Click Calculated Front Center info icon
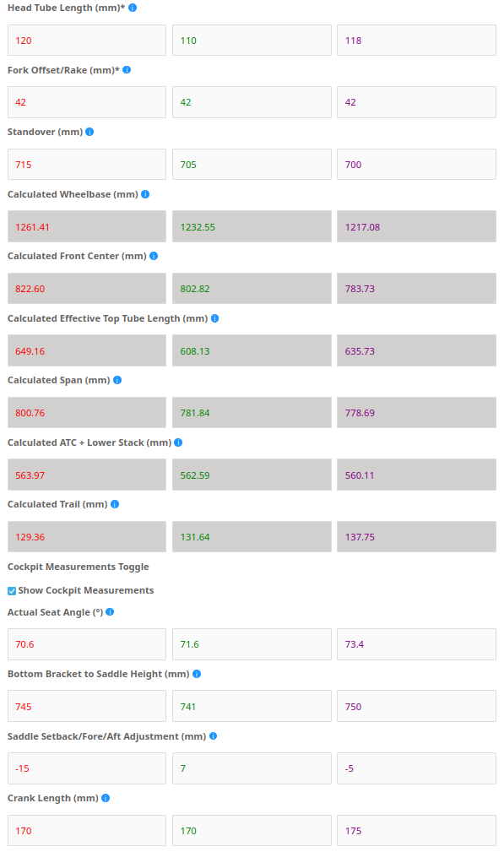504x852 pixels. coord(154,256)
